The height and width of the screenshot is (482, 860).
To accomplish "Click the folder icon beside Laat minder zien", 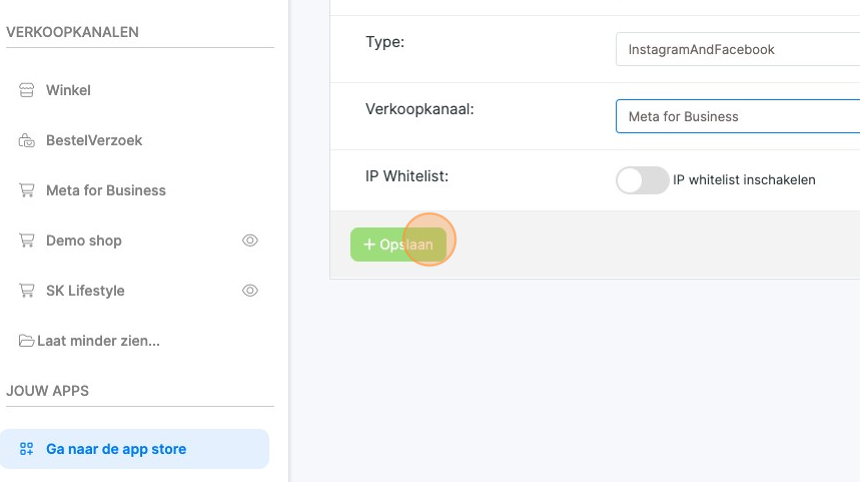I will point(27,341).
